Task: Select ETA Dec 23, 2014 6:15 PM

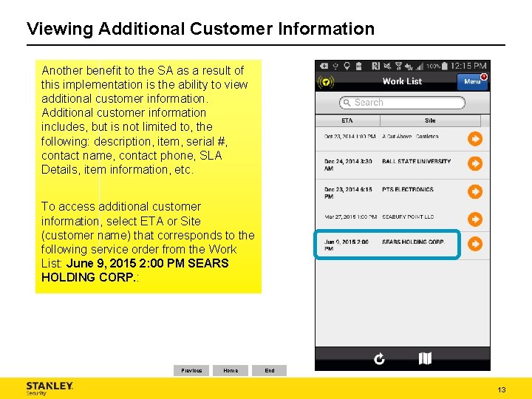Action: pyautogui.click(x=348, y=193)
